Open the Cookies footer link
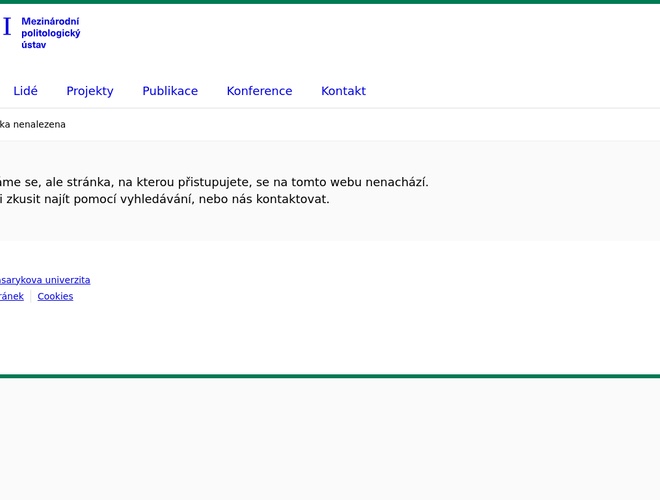This screenshot has height=500, width=660. 55,297
